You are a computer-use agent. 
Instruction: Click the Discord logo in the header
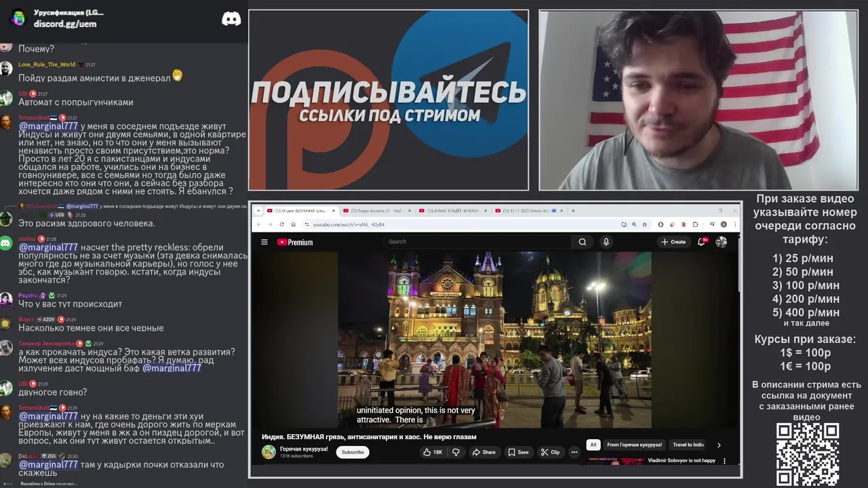pyautogui.click(x=231, y=19)
